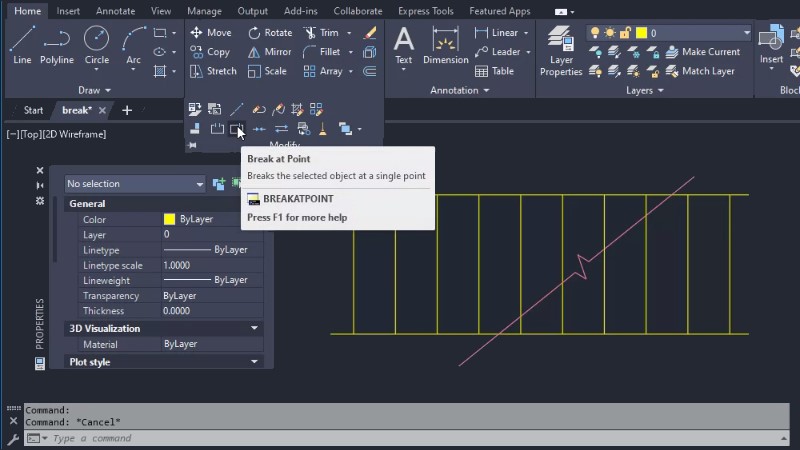The height and width of the screenshot is (450, 800).
Task: Click the layer Unlock tool
Action: click(x=653, y=71)
